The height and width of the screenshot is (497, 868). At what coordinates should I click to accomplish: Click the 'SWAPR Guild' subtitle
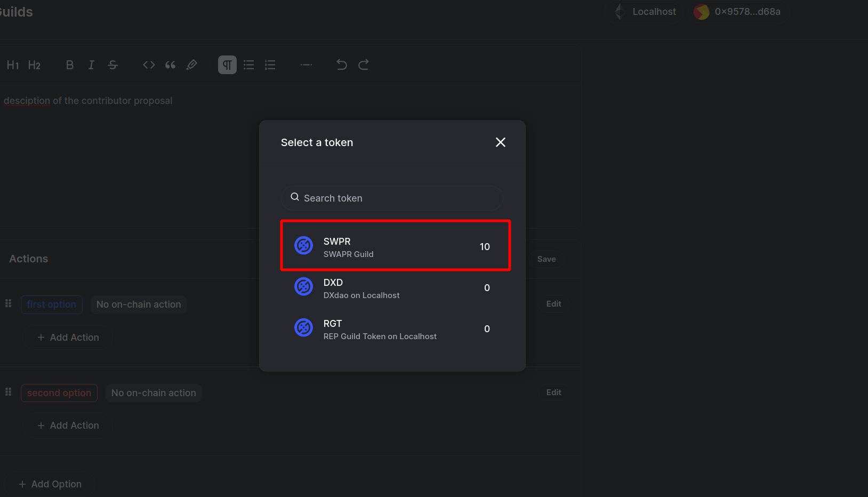point(349,254)
